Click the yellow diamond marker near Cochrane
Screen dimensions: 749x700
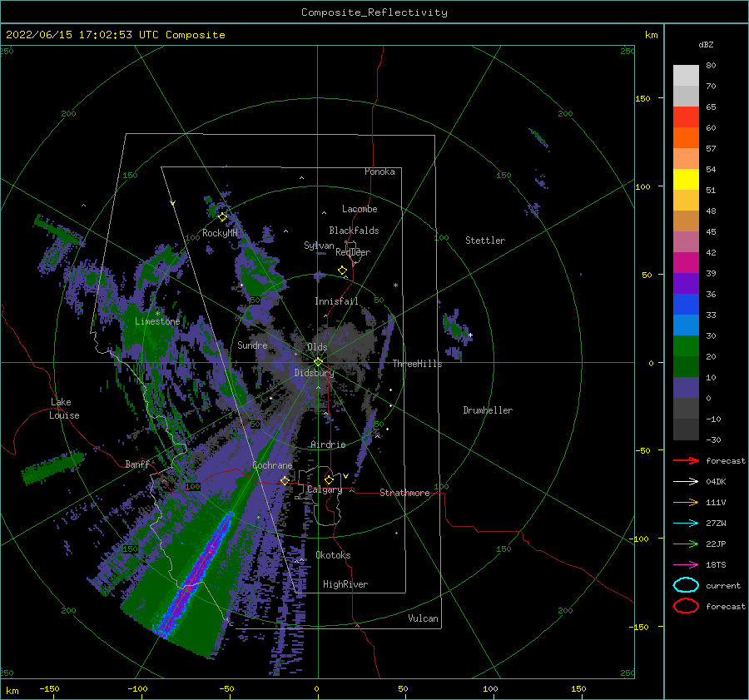click(x=285, y=480)
